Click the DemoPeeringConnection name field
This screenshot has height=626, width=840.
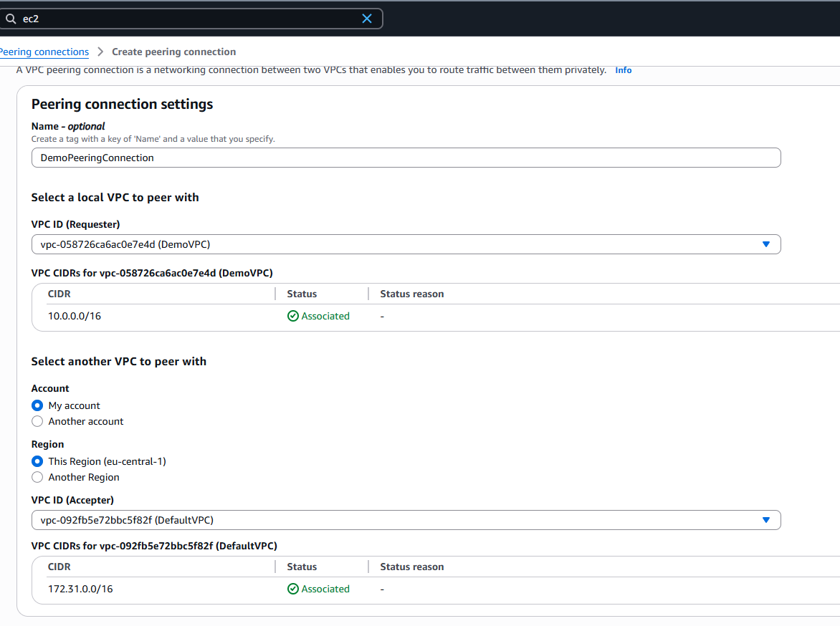click(405, 158)
